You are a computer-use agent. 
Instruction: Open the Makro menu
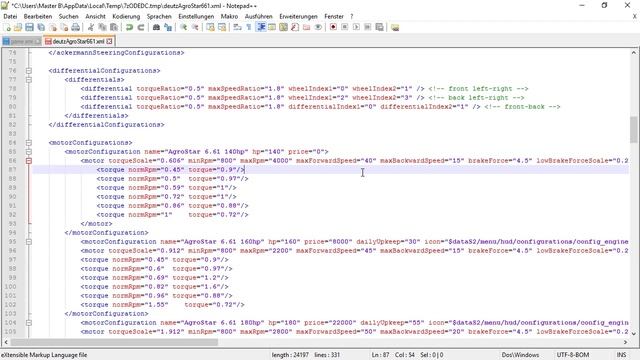(x=229, y=16)
